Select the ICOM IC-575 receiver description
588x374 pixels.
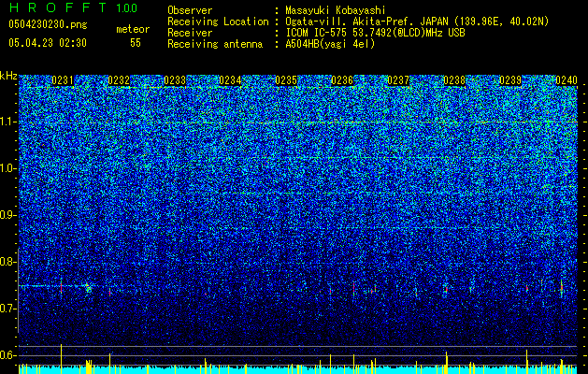click(375, 33)
